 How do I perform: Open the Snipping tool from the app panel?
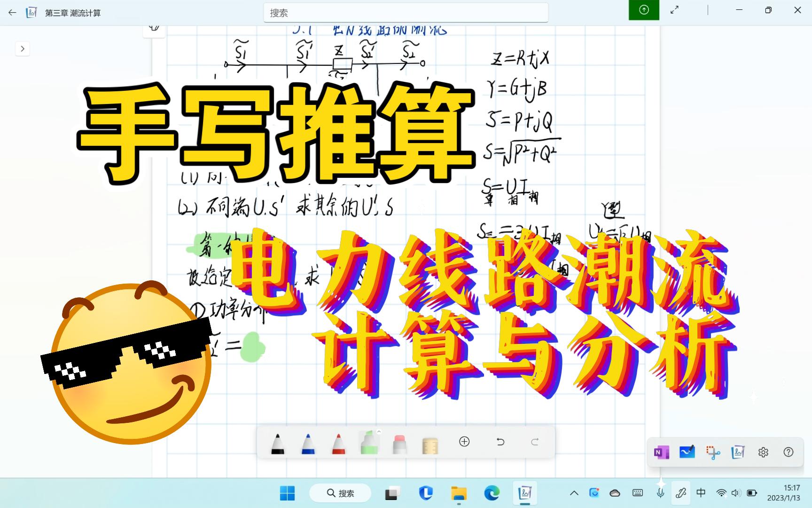(x=712, y=452)
